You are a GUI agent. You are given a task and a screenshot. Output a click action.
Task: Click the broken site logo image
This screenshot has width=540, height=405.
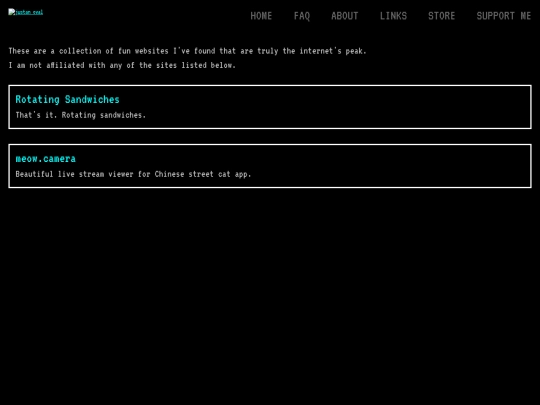pyautogui.click(x=25, y=12)
